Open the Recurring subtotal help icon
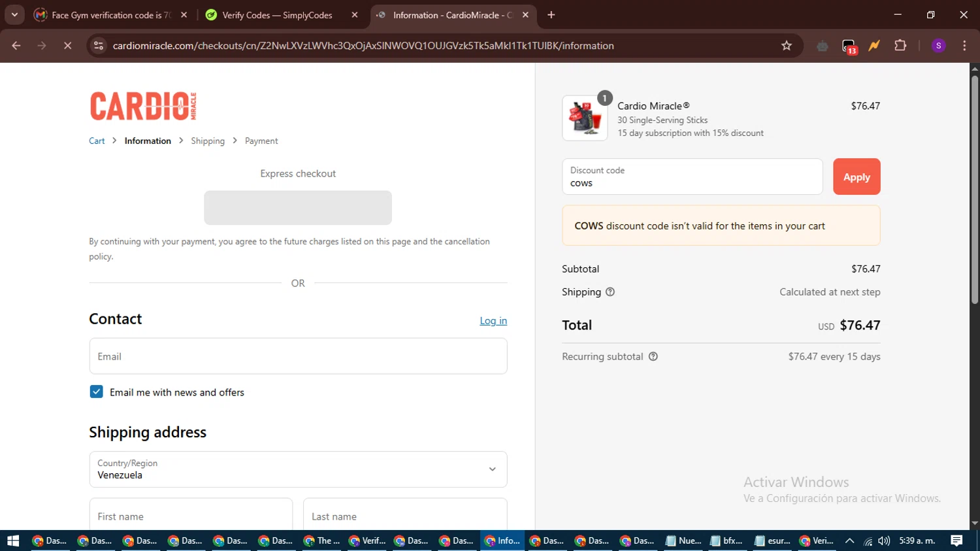The height and width of the screenshot is (551, 980). pos(653,356)
